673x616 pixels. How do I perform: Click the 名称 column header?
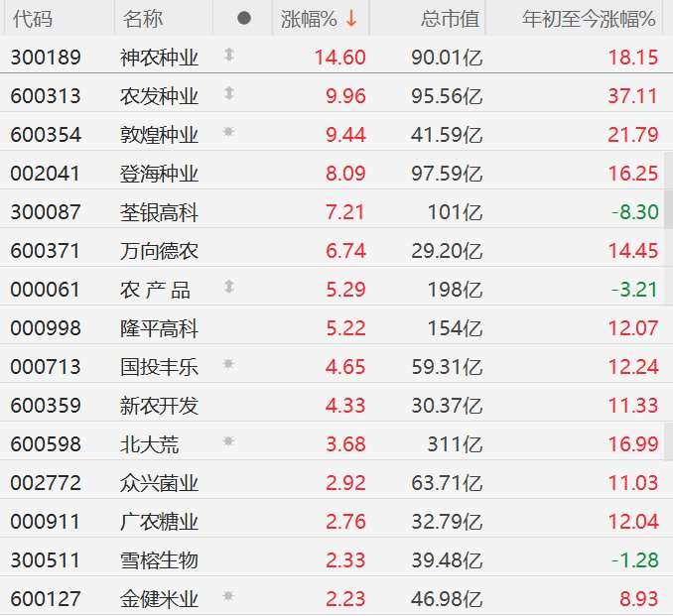(x=143, y=19)
